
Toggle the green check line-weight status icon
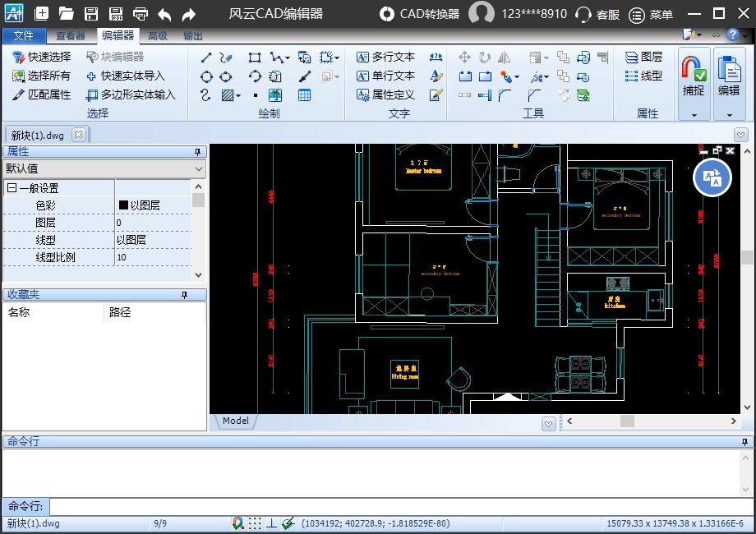[x=288, y=523]
